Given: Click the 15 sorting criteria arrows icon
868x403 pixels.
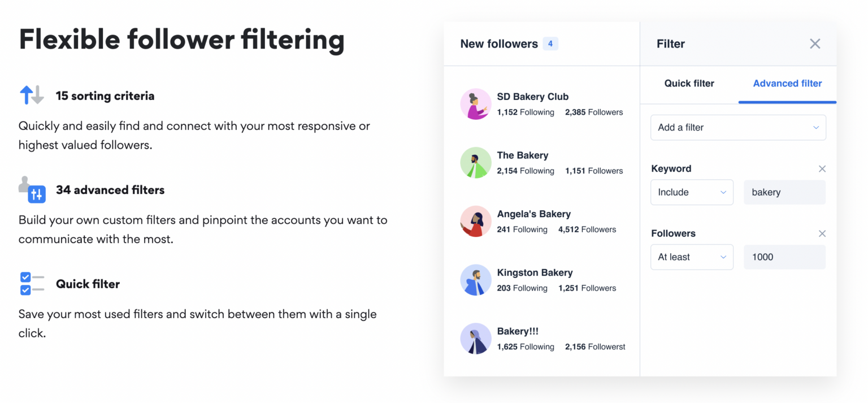Looking at the screenshot, I should pyautogui.click(x=32, y=96).
